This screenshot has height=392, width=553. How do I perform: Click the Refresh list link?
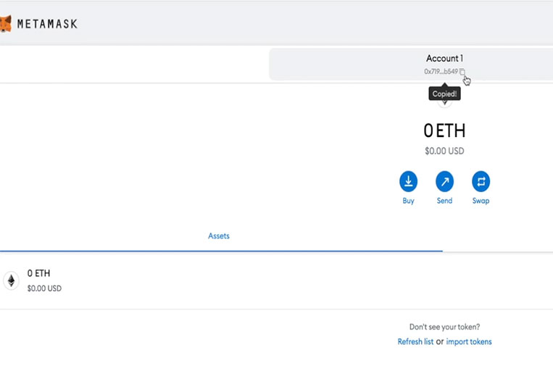pyautogui.click(x=415, y=341)
